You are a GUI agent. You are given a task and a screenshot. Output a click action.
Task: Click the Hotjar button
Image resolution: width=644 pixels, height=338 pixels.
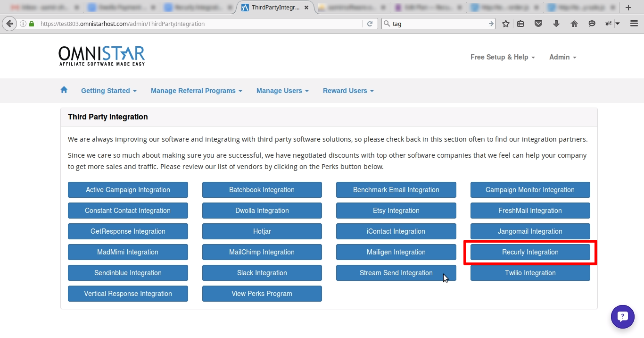point(262,231)
